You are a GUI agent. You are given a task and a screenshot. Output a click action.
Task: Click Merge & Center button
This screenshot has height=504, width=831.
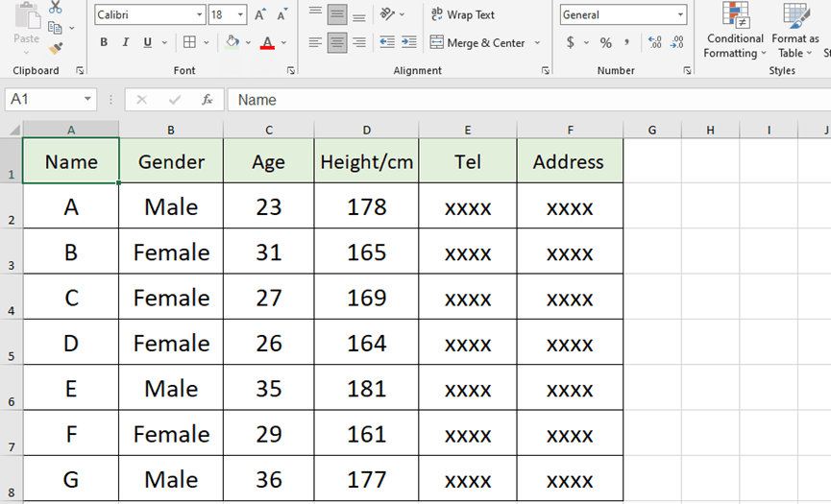tap(477, 43)
